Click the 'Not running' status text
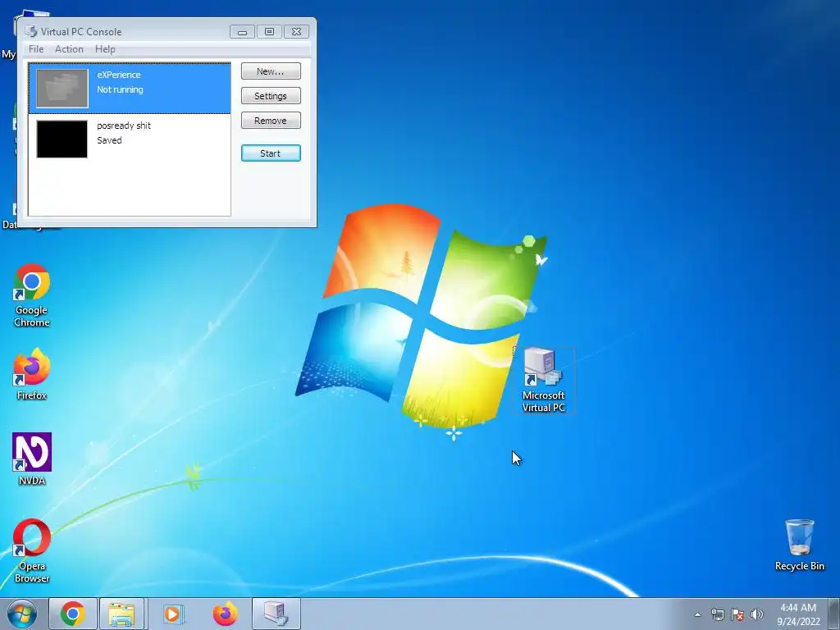This screenshot has width=840, height=630. (120, 89)
